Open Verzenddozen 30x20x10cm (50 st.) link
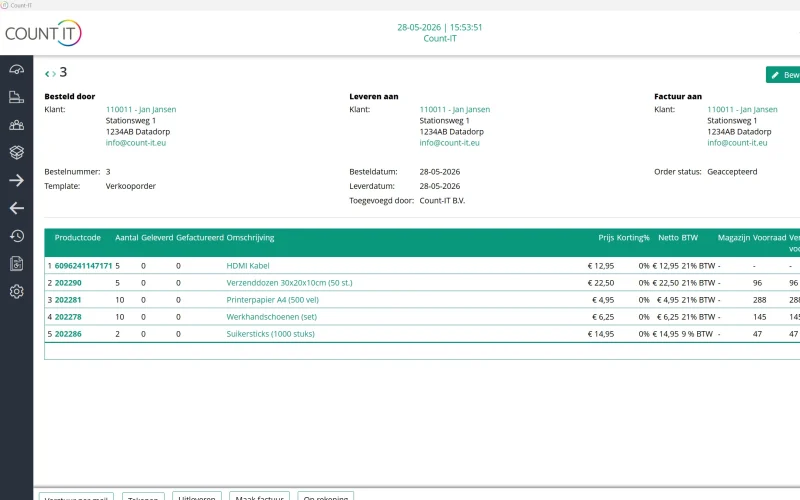 (289, 283)
